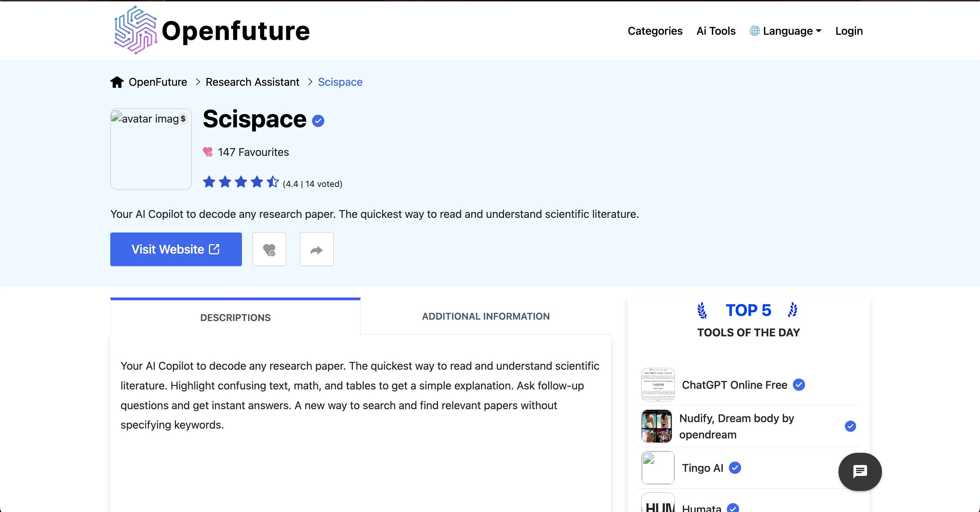Click the Login link

pyautogui.click(x=849, y=31)
